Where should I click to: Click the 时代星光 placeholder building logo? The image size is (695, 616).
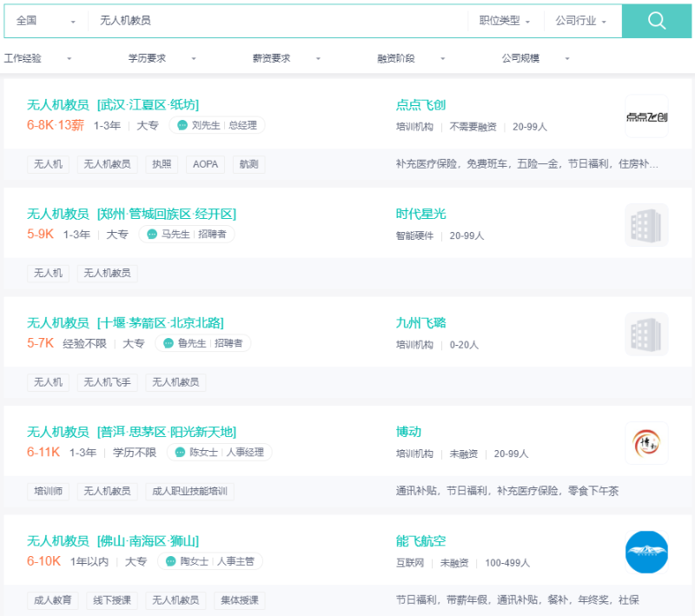646,225
